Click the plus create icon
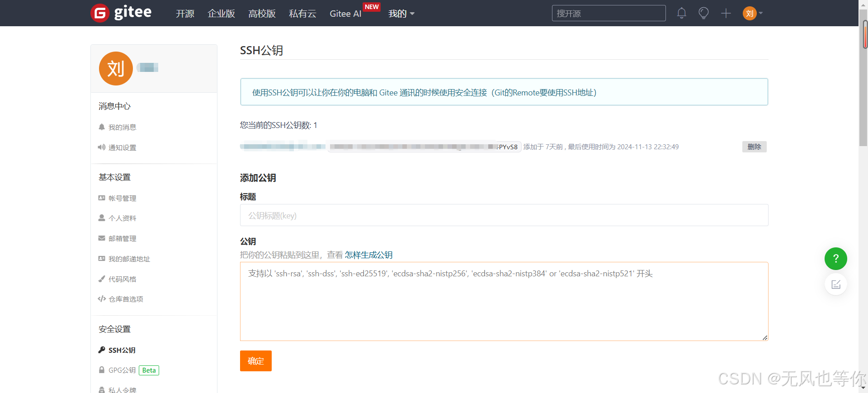 (726, 13)
